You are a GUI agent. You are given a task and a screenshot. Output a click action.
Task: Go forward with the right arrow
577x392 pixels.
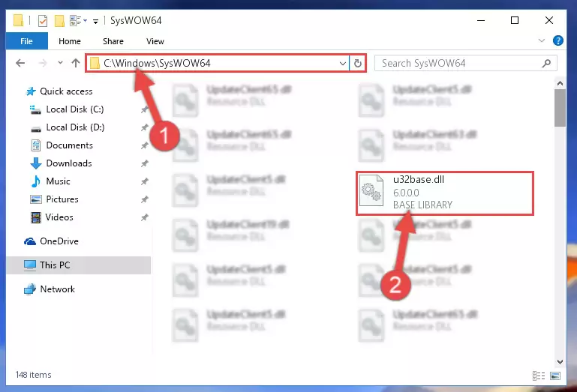43,63
